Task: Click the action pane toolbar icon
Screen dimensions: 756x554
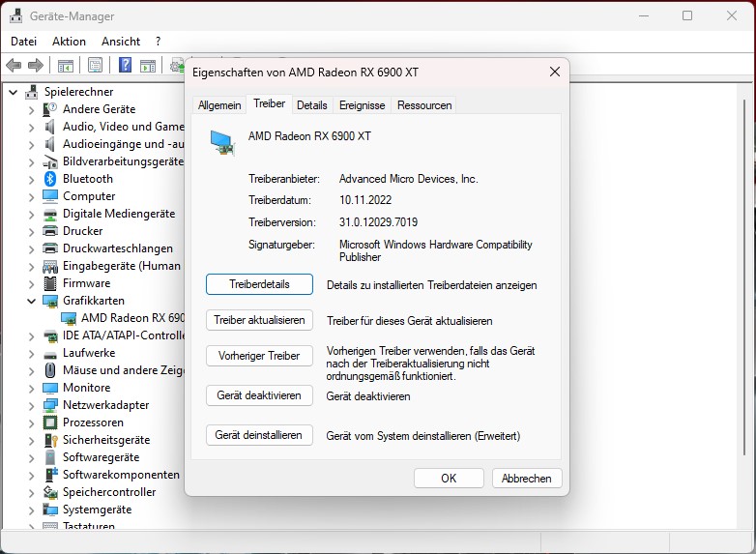Action: pos(148,66)
